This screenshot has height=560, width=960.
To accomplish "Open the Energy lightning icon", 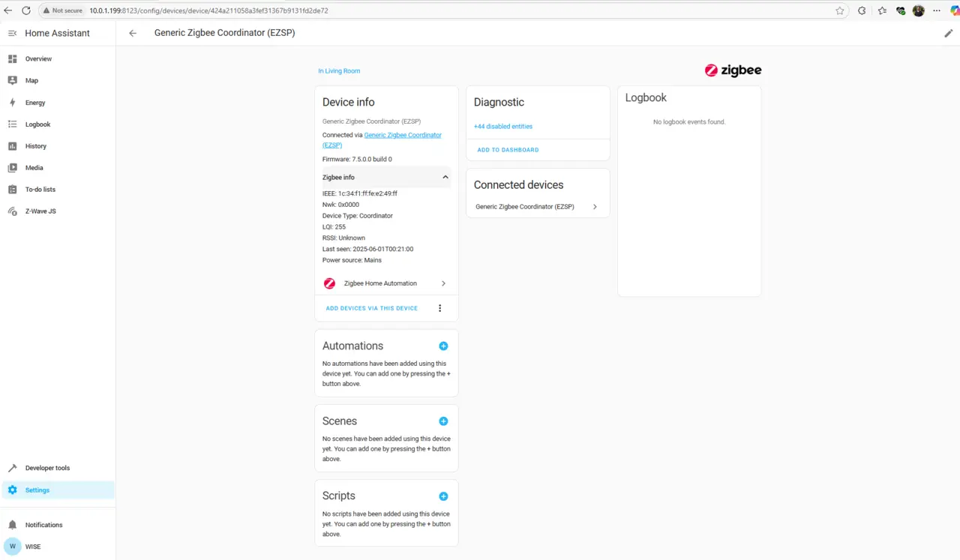I will tap(12, 102).
